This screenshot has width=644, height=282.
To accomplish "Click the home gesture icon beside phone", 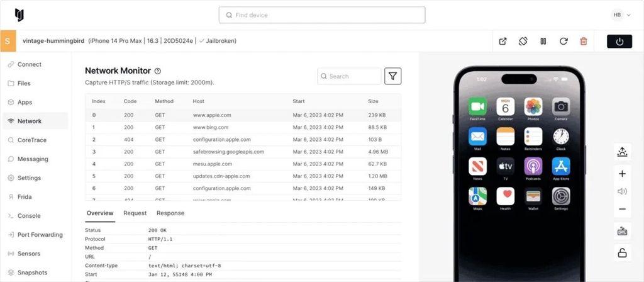I will click(622, 152).
